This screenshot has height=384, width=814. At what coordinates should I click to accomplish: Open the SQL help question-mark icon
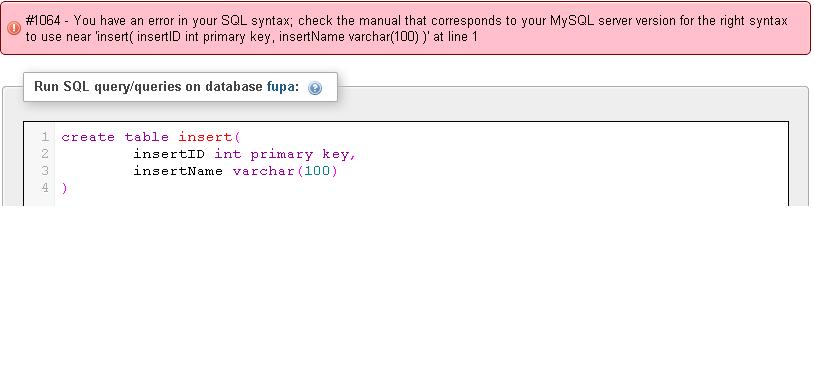(315, 88)
